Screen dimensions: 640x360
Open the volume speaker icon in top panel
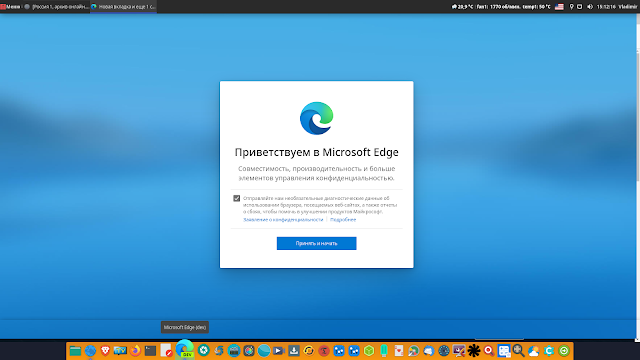pos(590,7)
